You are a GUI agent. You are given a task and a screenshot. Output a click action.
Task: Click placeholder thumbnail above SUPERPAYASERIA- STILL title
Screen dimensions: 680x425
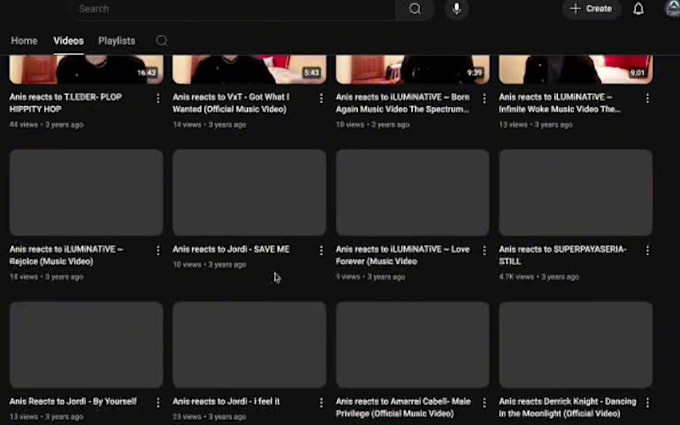(x=575, y=193)
